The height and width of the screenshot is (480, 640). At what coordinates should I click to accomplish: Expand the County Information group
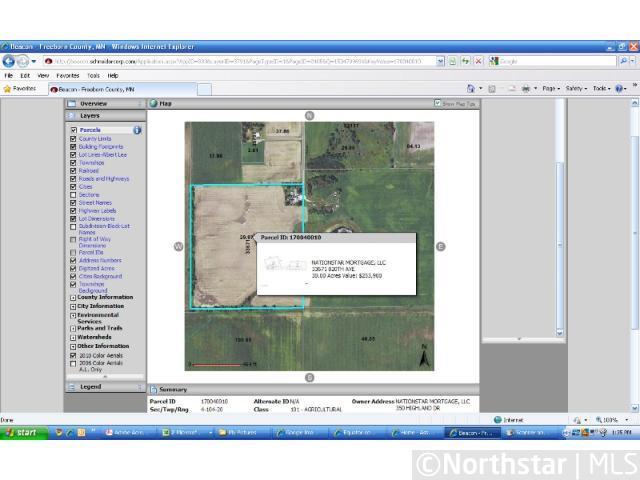pyautogui.click(x=73, y=297)
